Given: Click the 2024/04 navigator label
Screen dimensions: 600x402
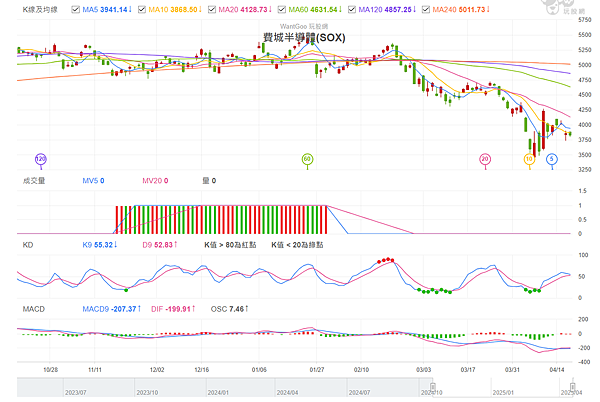Looking at the screenshot, I should click(x=287, y=393).
